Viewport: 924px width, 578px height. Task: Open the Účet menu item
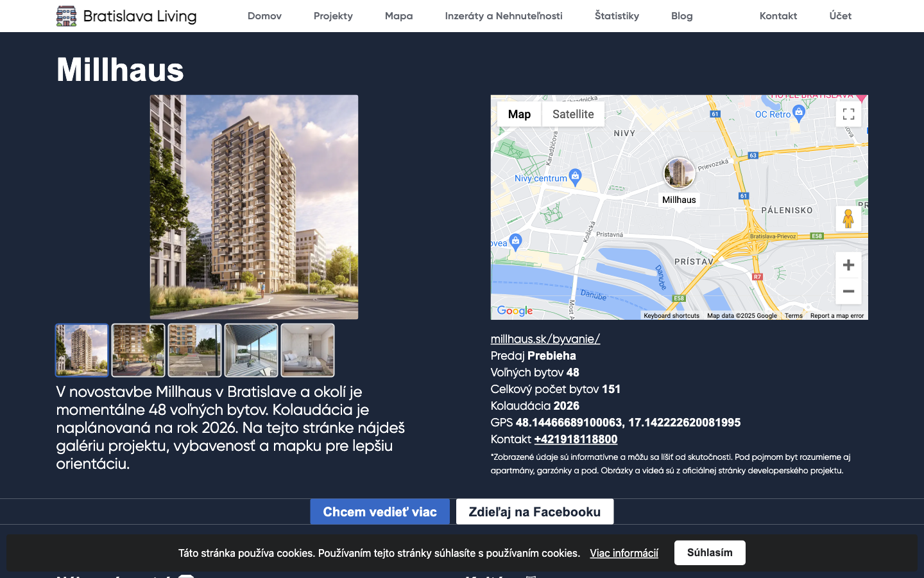(840, 16)
